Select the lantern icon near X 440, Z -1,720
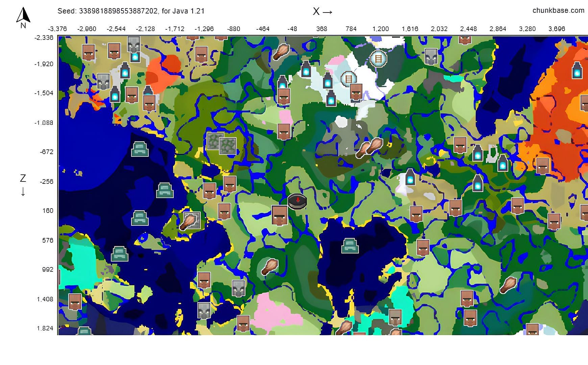 [x=327, y=80]
